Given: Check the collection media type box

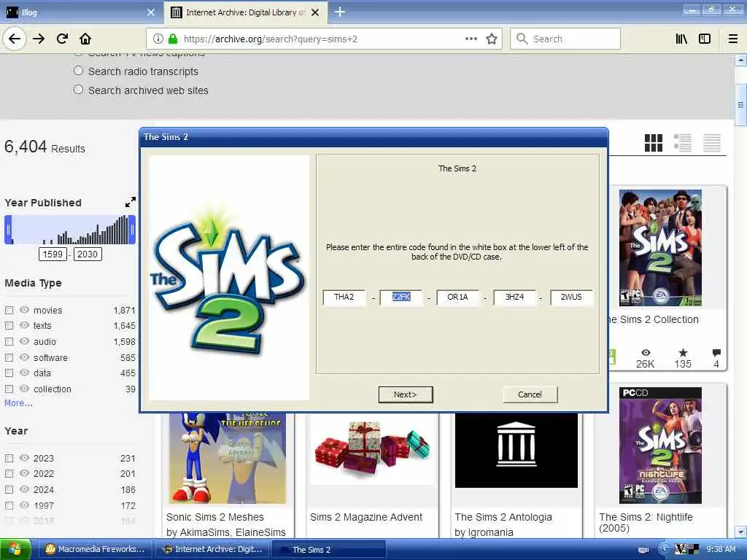Looking at the screenshot, I should [x=9, y=389].
